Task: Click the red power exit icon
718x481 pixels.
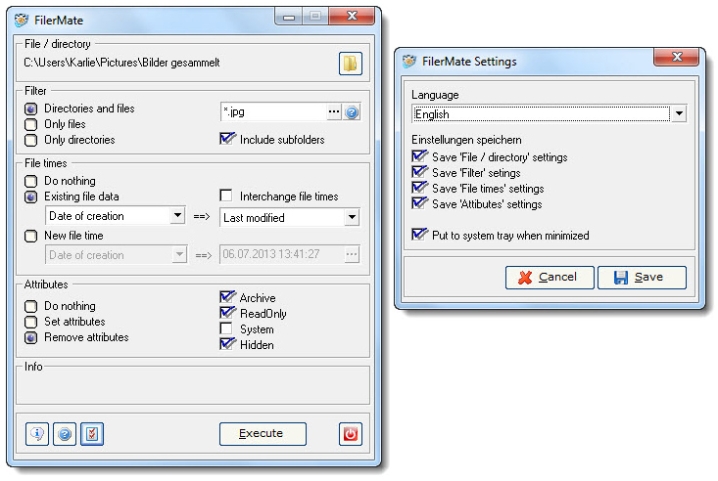Action: coord(350,434)
